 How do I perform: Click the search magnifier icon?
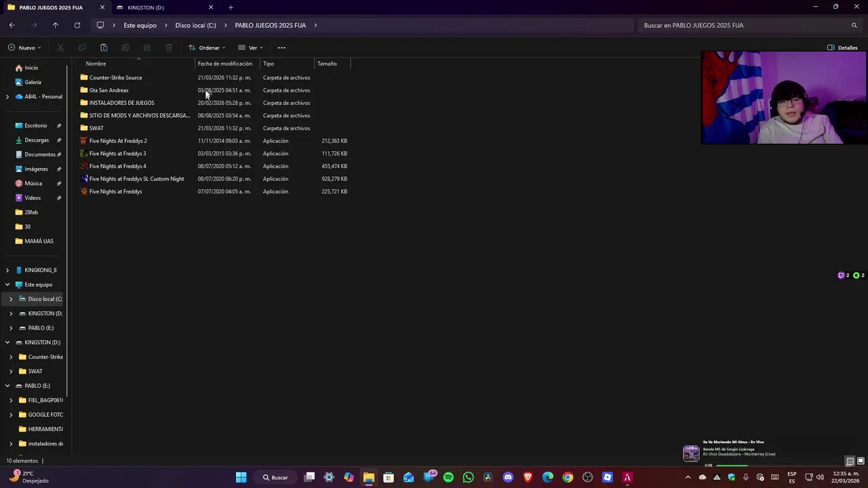[x=854, y=25]
